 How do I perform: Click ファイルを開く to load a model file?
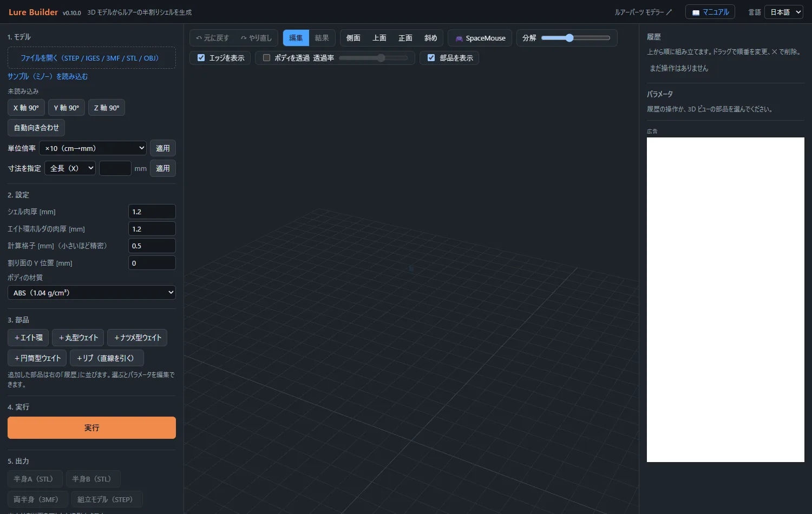(91, 58)
